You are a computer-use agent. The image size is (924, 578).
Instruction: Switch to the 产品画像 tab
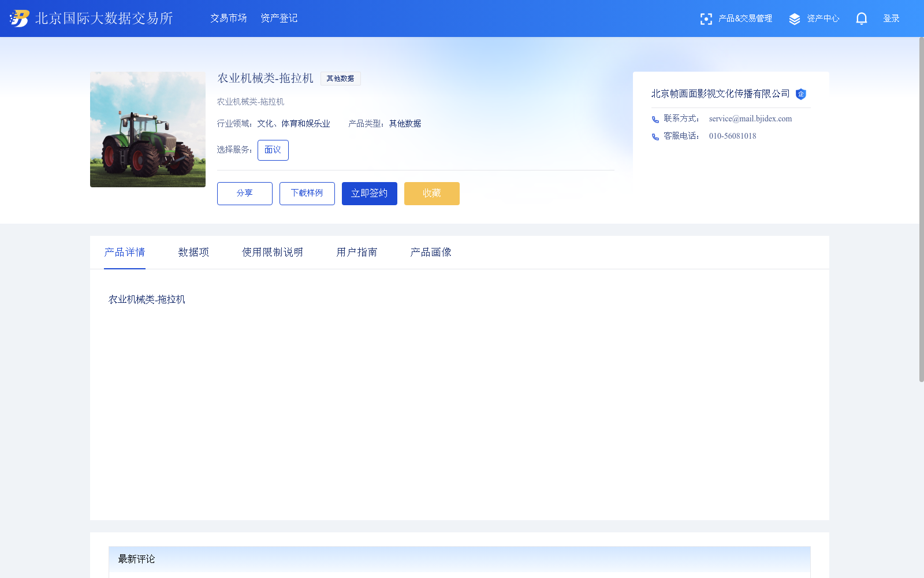[431, 253]
